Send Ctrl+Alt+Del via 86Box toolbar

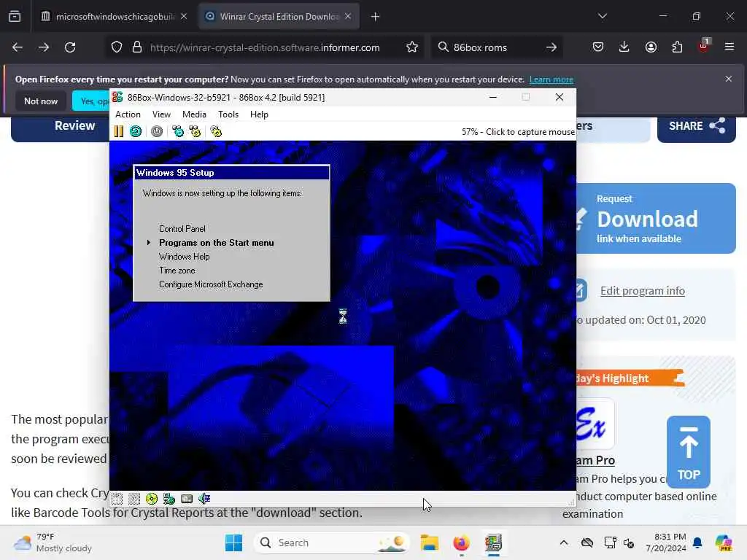coord(178,131)
